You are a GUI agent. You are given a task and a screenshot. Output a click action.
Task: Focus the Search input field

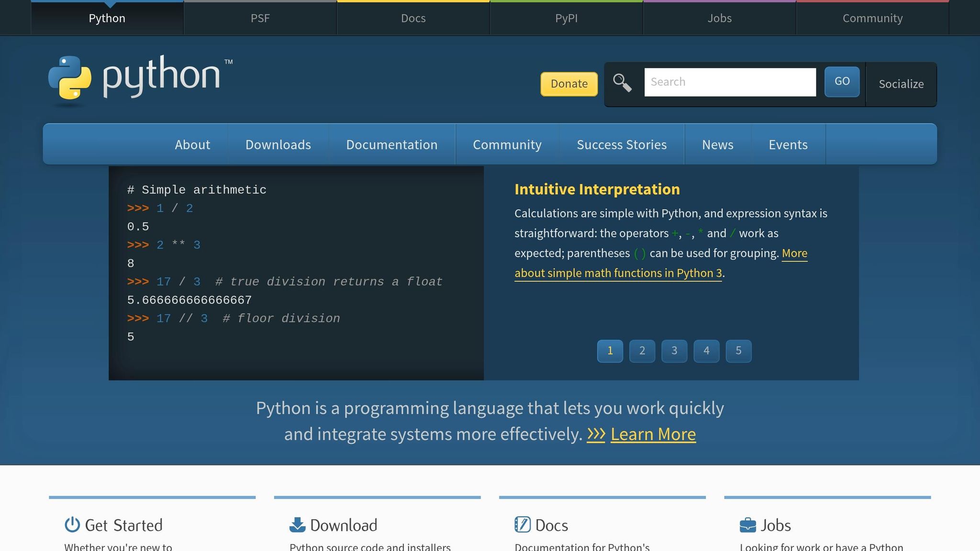point(730,82)
